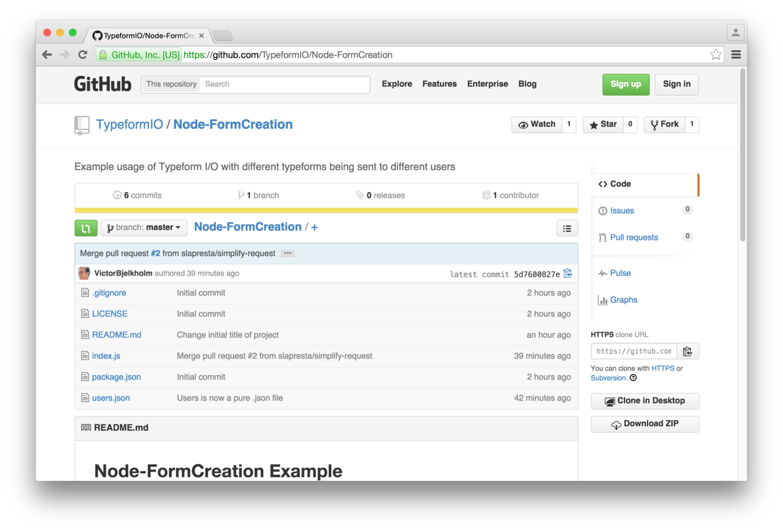Open the Graphs tab

623,300
